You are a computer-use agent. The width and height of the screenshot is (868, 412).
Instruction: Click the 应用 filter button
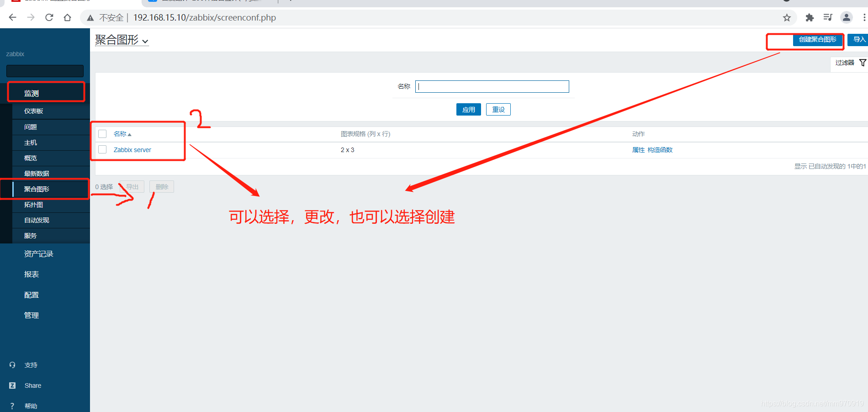coord(469,110)
